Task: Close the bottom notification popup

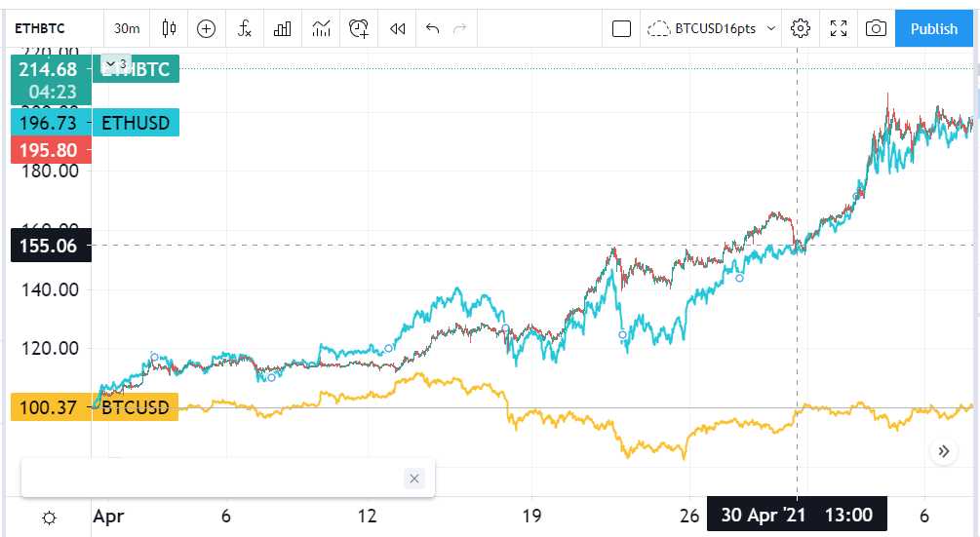Action: tap(413, 479)
